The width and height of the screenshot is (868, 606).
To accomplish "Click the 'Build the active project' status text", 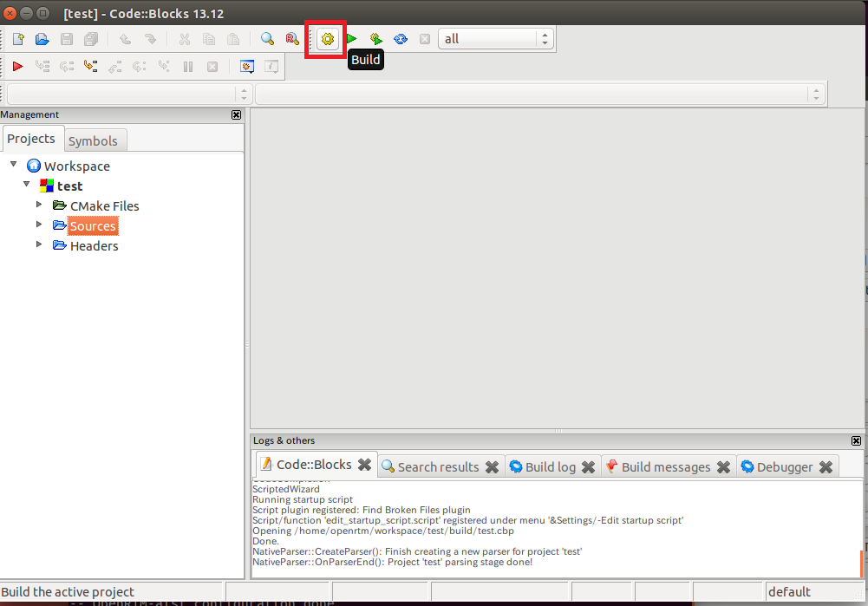I will [x=68, y=592].
